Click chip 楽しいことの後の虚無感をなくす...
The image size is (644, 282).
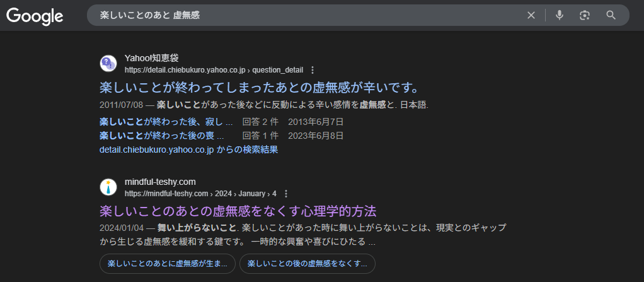pos(308,264)
